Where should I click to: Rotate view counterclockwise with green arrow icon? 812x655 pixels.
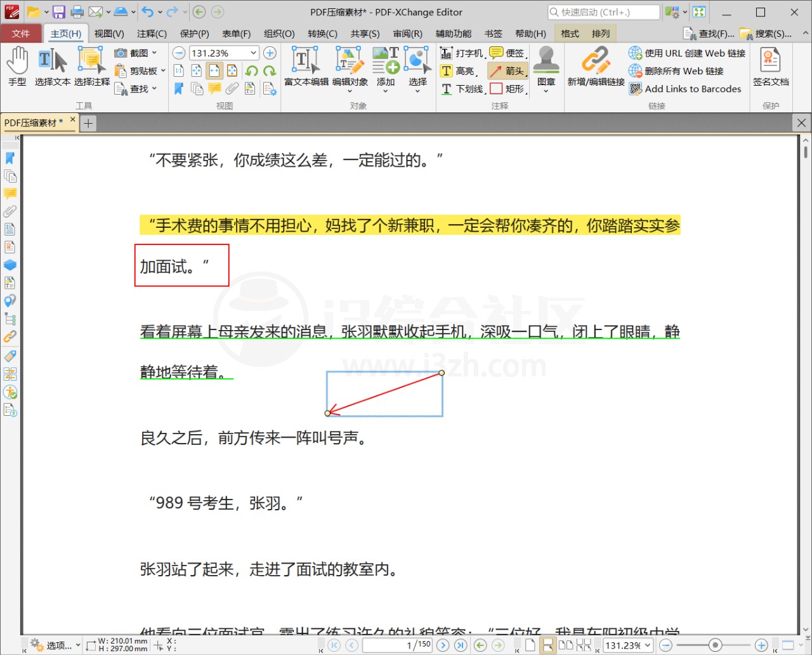click(x=252, y=71)
